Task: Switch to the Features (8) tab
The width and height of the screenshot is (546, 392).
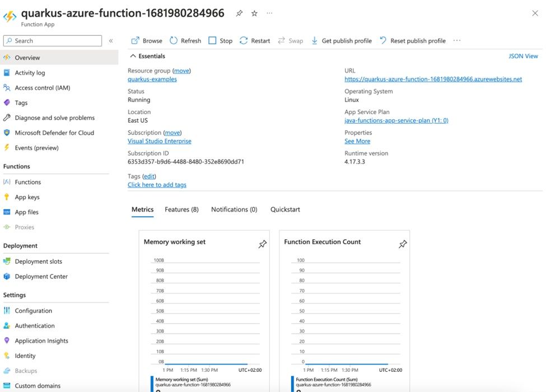Action: coord(182,209)
